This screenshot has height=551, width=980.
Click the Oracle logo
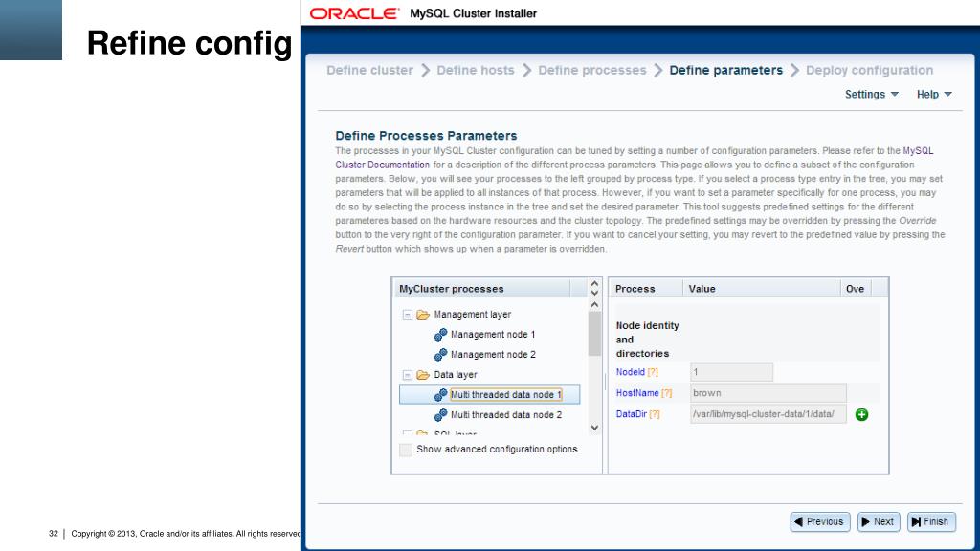pos(354,13)
